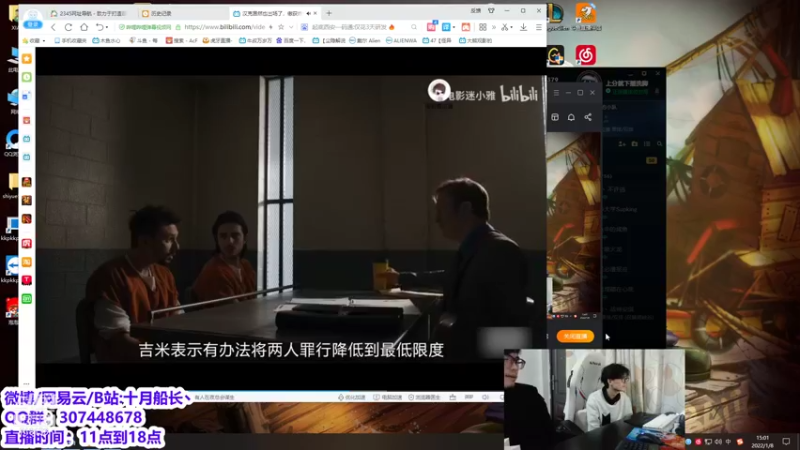
Task: Open the NetEase Cloud Music desktop icon
Action: pos(586,55)
